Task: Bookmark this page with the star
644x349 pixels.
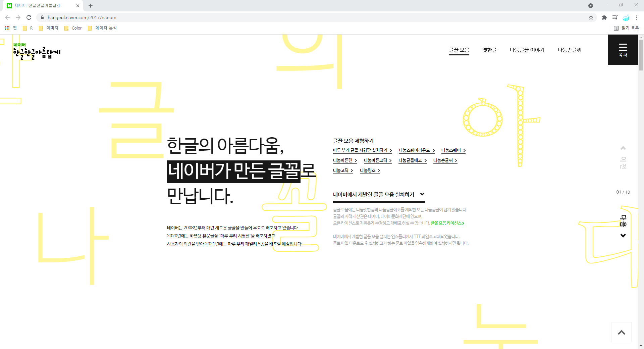Action: [x=591, y=17]
